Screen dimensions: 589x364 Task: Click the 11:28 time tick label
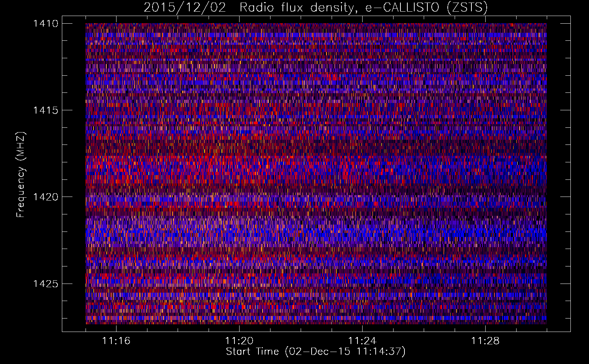point(485,341)
